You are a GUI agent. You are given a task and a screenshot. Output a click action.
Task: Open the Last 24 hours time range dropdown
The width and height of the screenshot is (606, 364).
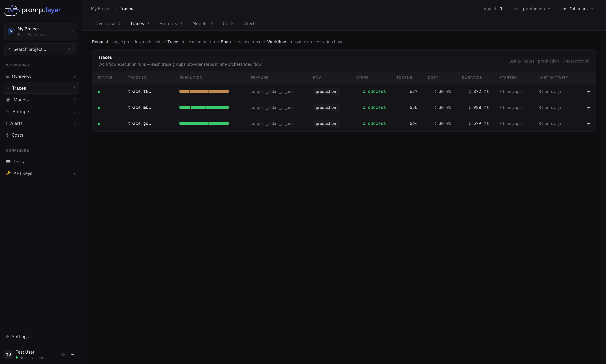[577, 9]
